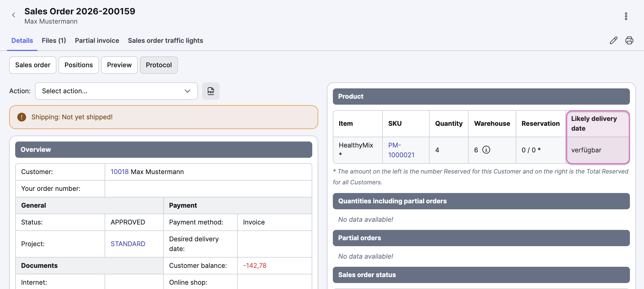Screen dimensions: 644x289
Task: Click the shipping warning exclamation icon
Action: (x=22, y=117)
